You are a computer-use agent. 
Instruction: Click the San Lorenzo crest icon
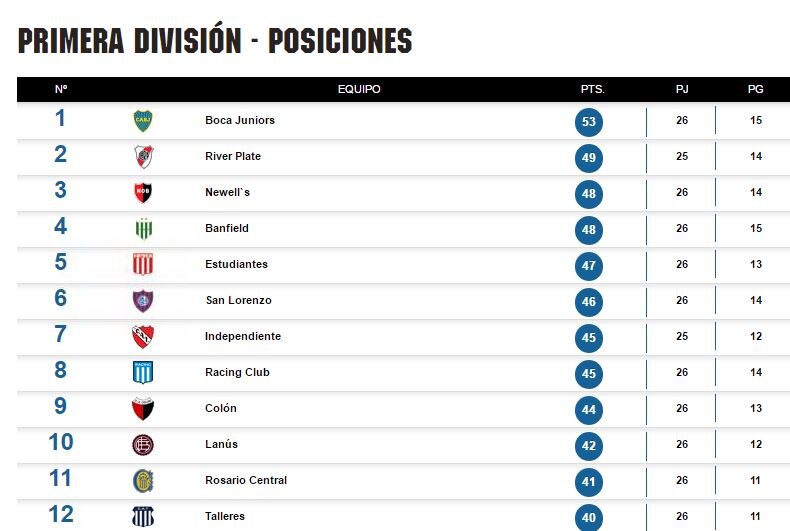tap(143, 301)
